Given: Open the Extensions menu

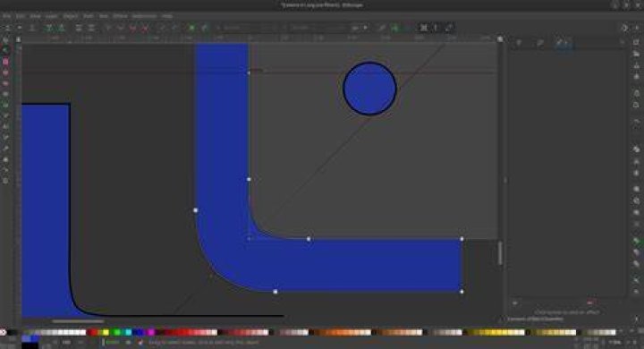Looking at the screenshot, I should (145, 15).
